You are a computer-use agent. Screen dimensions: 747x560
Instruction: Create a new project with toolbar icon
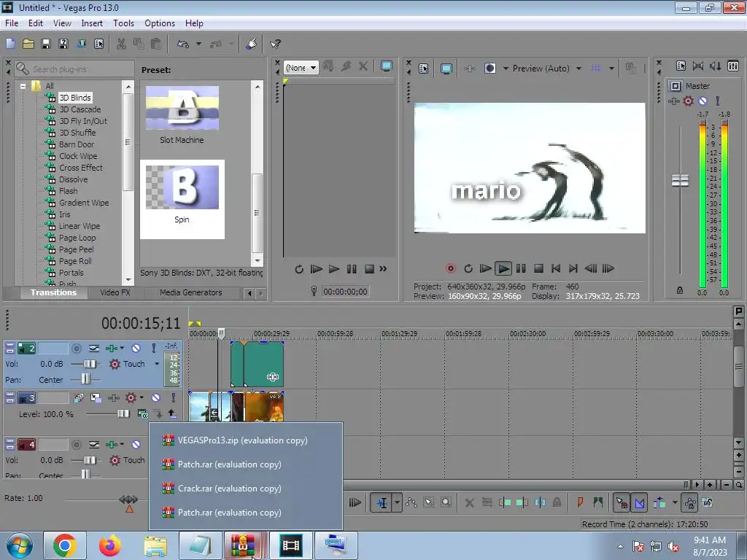click(x=10, y=44)
